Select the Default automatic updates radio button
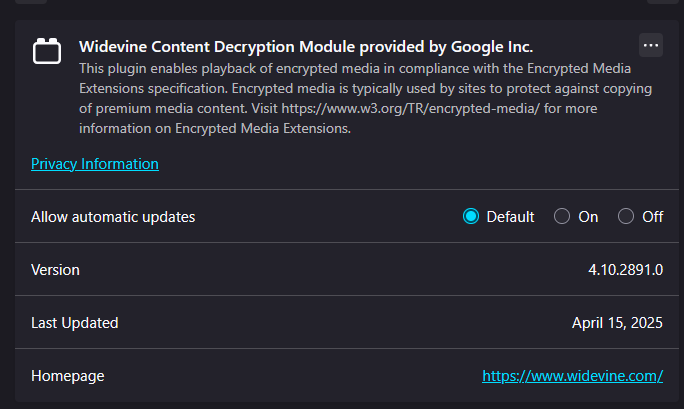The width and height of the screenshot is (684, 409). coord(471,216)
